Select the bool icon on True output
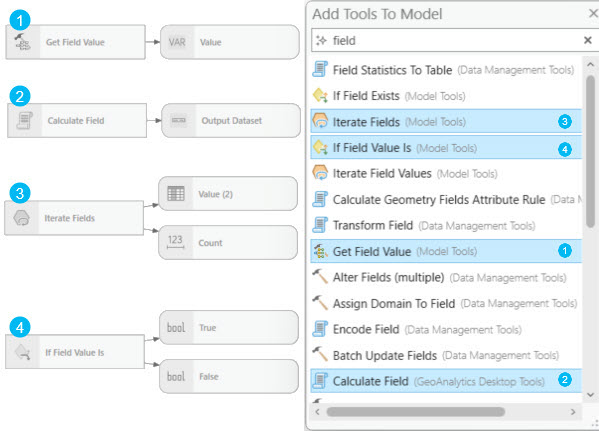Screen dimensions: 599x431 coord(176,327)
